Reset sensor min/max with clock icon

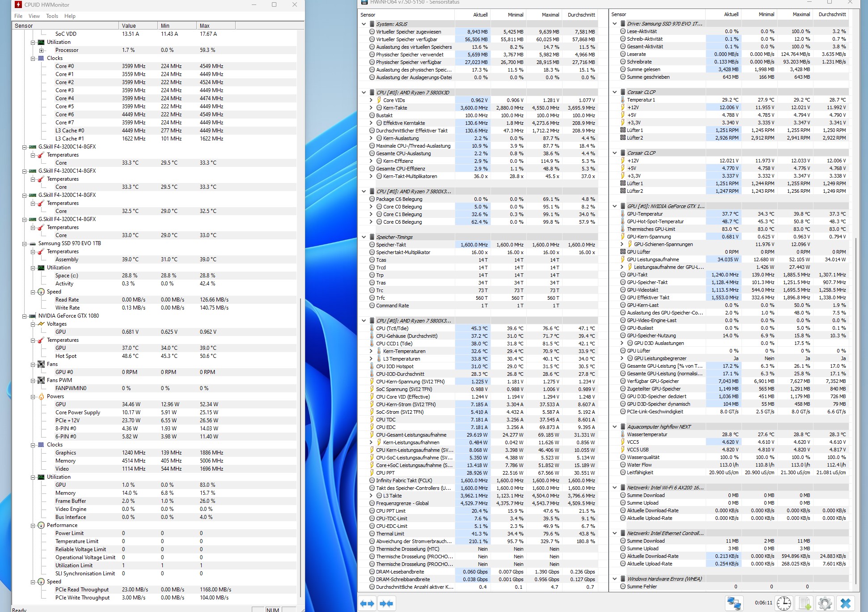[783, 603]
